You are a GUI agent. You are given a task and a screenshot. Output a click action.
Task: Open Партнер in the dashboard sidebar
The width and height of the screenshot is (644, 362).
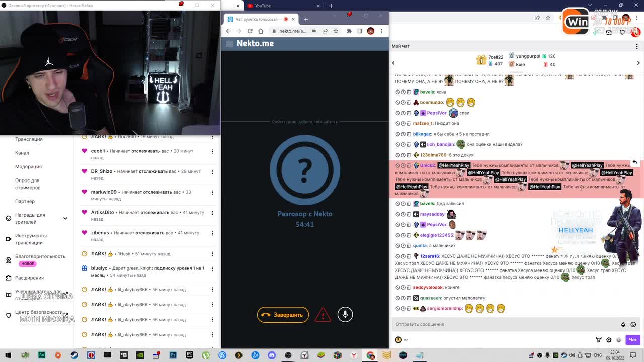pyautogui.click(x=25, y=201)
